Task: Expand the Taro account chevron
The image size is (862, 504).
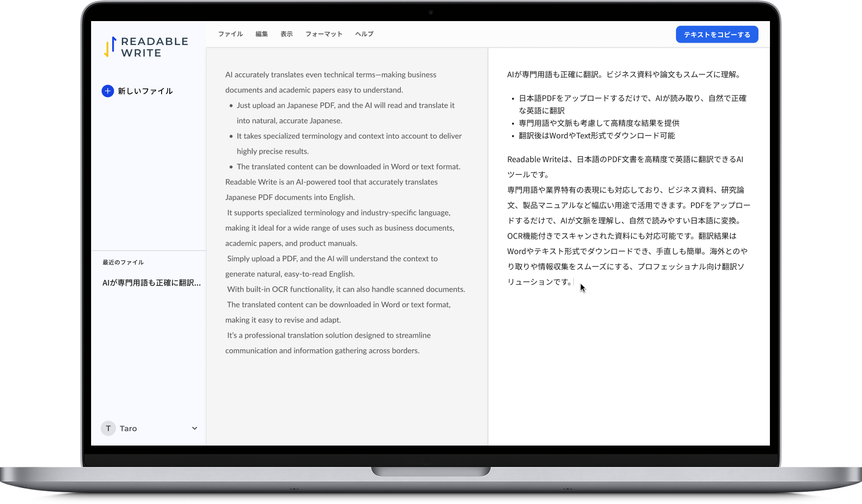Action: pos(195,428)
